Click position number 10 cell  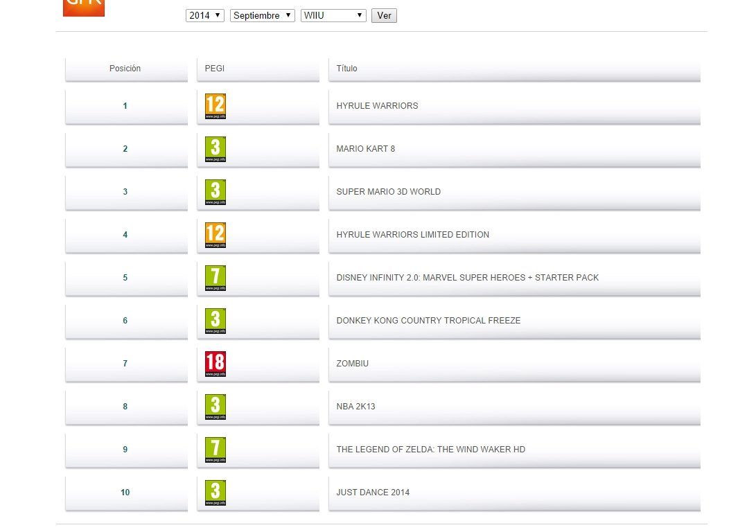pos(125,493)
